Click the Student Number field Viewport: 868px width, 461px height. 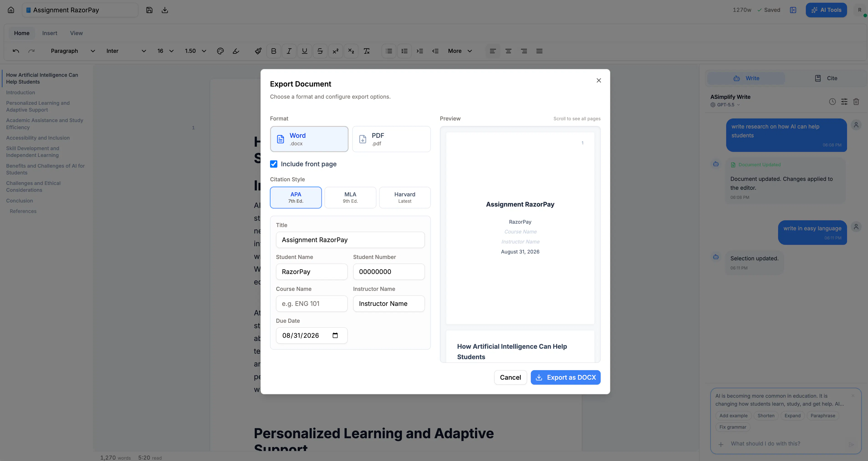point(388,272)
